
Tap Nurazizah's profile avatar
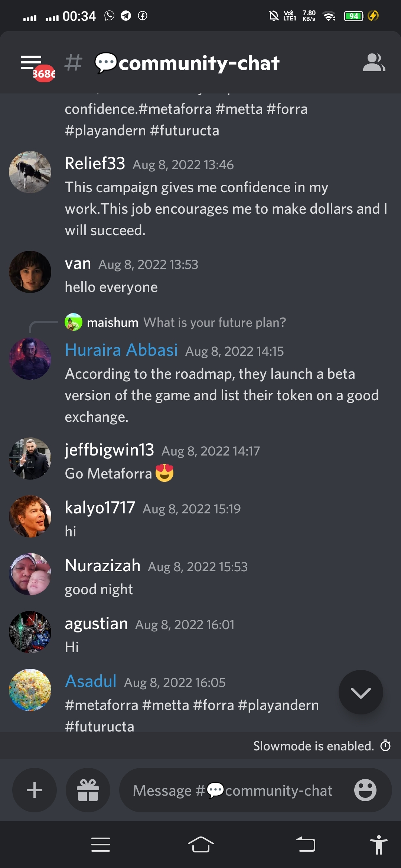coord(30,574)
